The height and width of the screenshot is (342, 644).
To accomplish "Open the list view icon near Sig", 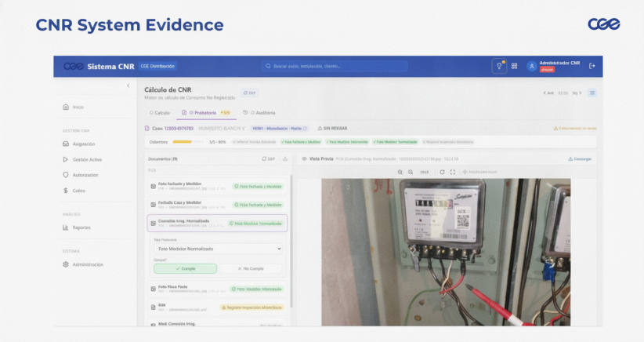I will (x=592, y=93).
